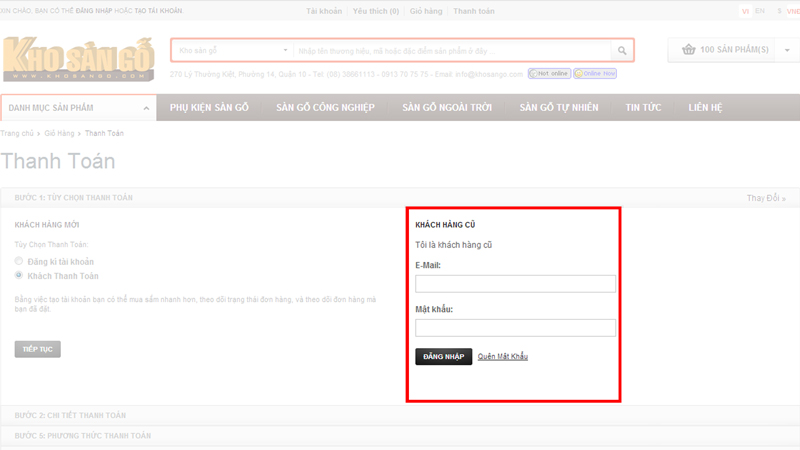Open the Kho sàn gỗ search category dropdown
The height and width of the screenshot is (450, 800).
click(232, 50)
